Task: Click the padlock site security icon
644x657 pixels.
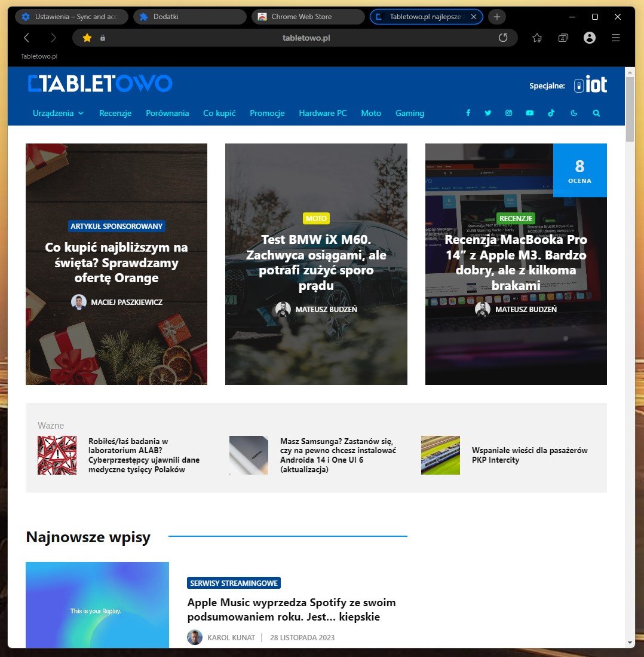Action: click(x=103, y=38)
